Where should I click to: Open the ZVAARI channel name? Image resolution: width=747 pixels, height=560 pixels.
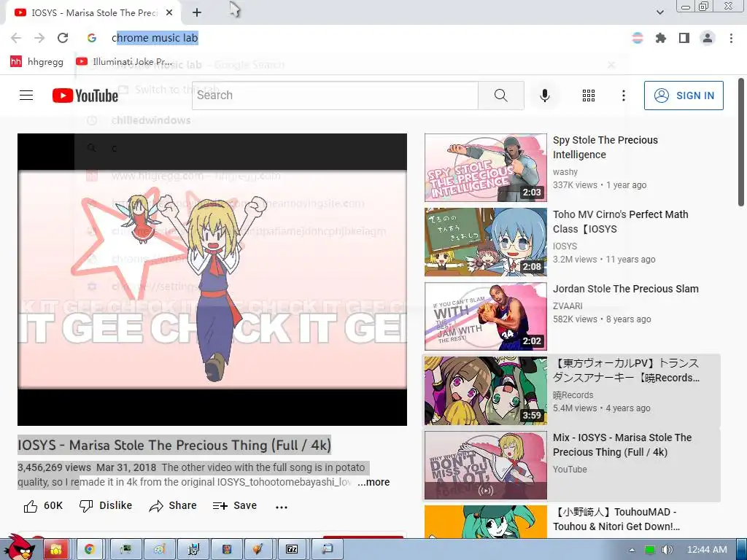pos(568,306)
